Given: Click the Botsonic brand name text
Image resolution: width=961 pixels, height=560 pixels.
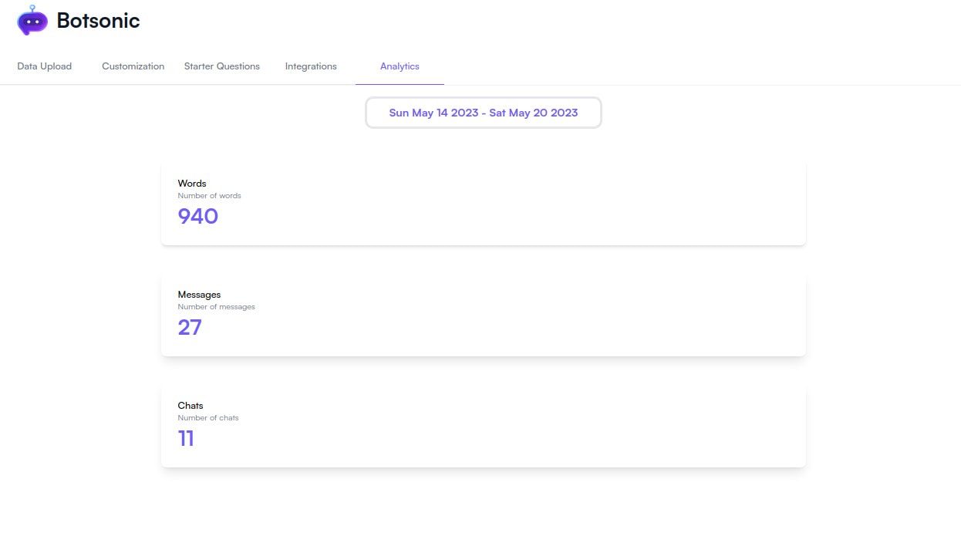Looking at the screenshot, I should coord(97,21).
